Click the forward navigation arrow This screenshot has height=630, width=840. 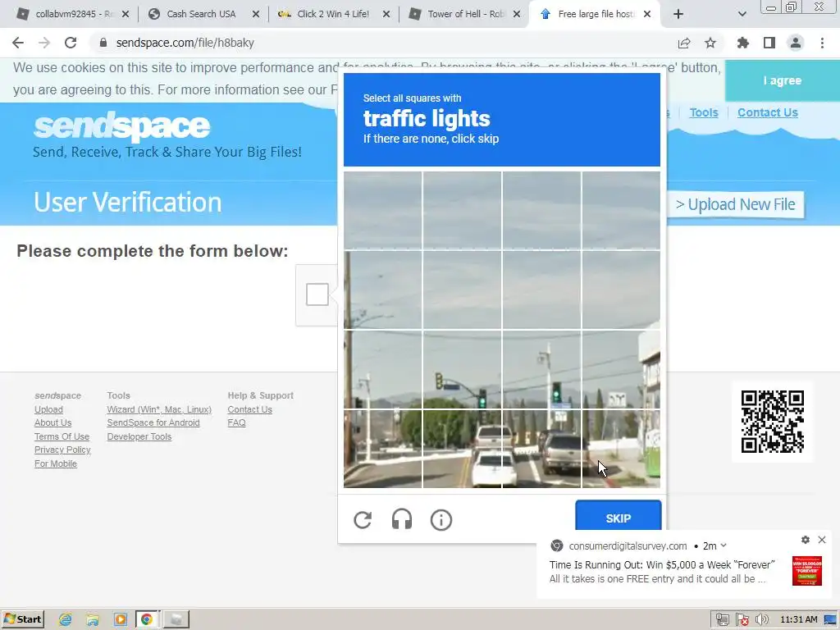[x=44, y=43]
